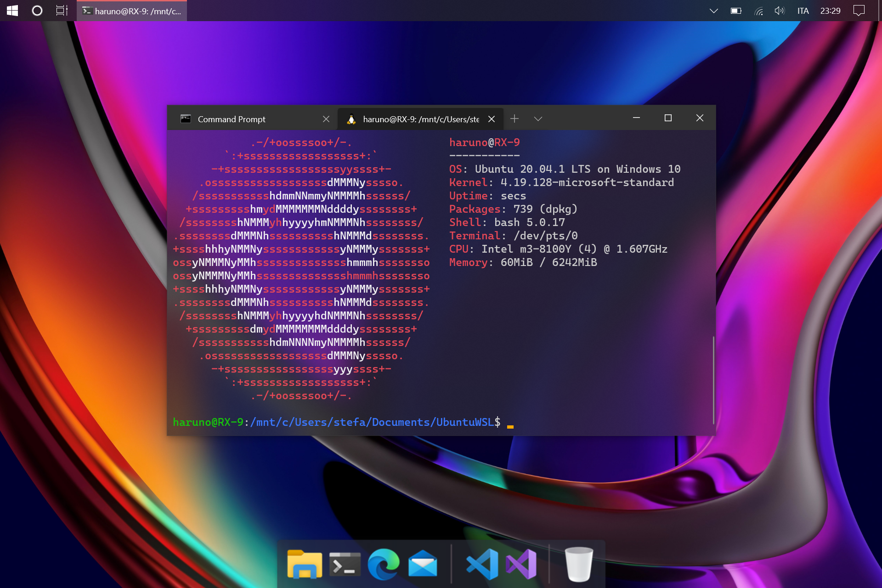Click the Linux penguin icon on the tab
This screenshot has height=588, width=882.
pyautogui.click(x=351, y=119)
